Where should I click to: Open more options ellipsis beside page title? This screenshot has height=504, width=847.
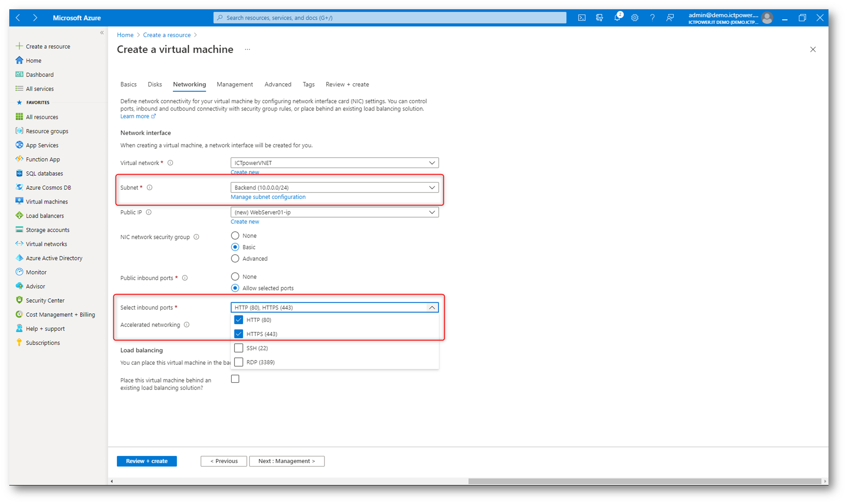pyautogui.click(x=247, y=49)
